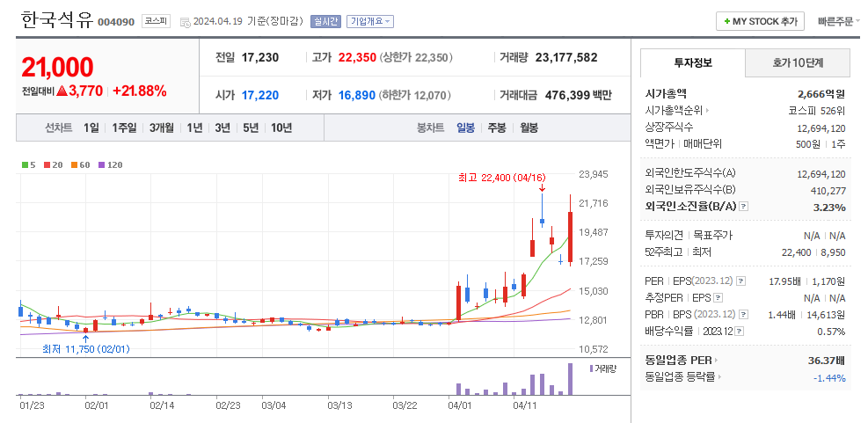This screenshot has height=423, width=868.
Task: Open the help icon beside PER EPS(2023.12)
Action: [x=741, y=281]
